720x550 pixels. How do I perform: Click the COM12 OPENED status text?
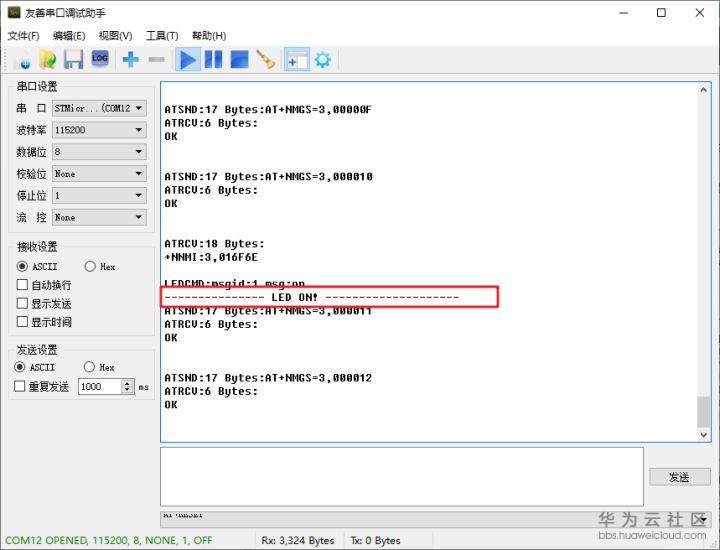point(109,540)
